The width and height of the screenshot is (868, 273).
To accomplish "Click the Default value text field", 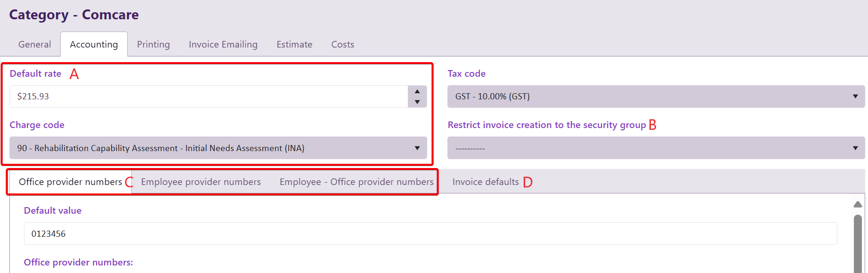I will click(430, 233).
